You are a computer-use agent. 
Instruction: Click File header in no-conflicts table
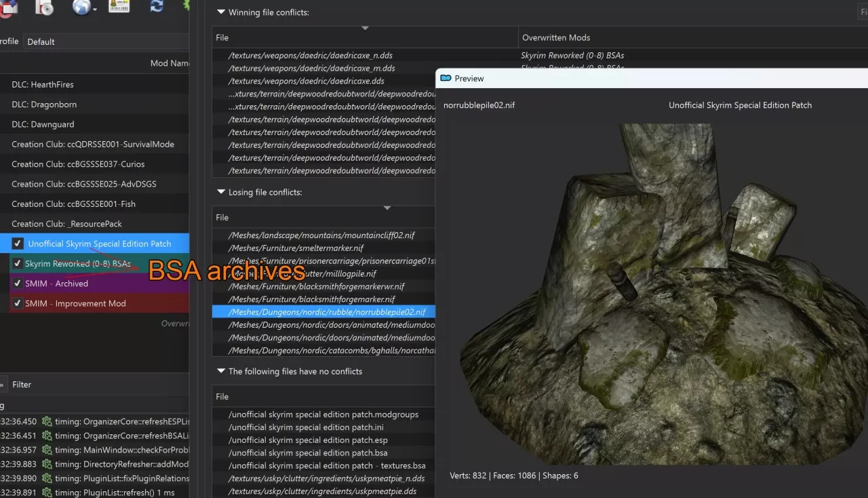[x=222, y=396]
